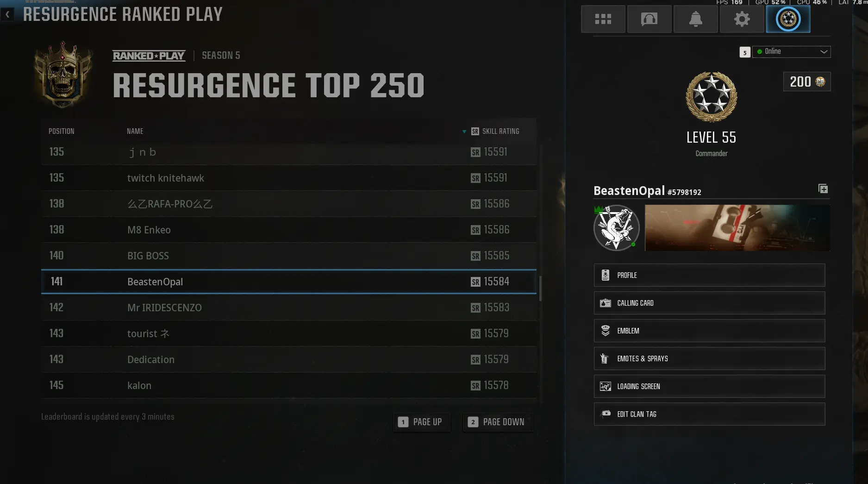Click the copy Activision ID icon
This screenshot has height=484, width=868.
coord(823,189)
